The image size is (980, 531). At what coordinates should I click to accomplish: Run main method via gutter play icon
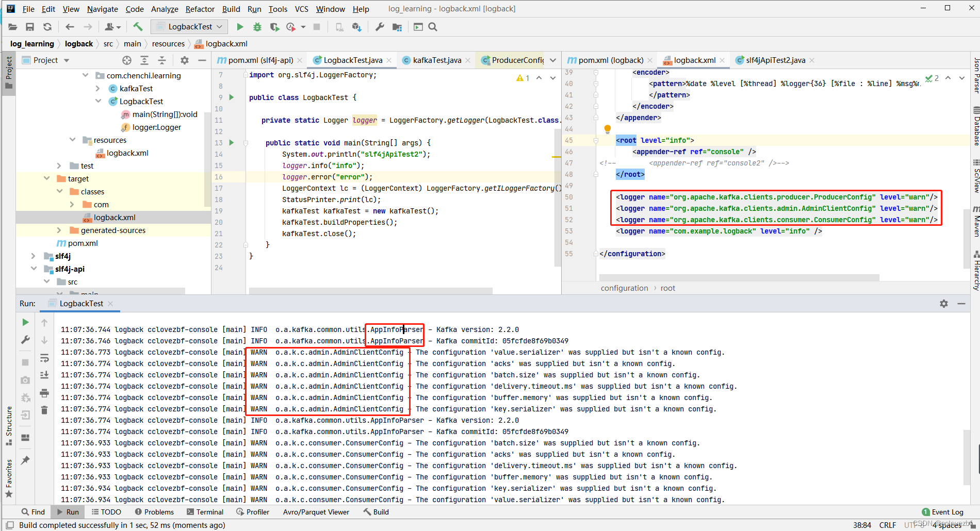[x=231, y=142]
